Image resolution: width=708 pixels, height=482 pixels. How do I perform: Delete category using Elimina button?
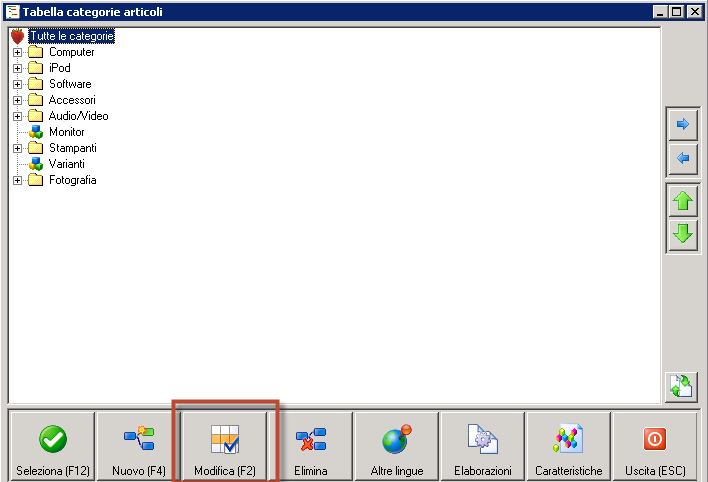pyautogui.click(x=311, y=446)
